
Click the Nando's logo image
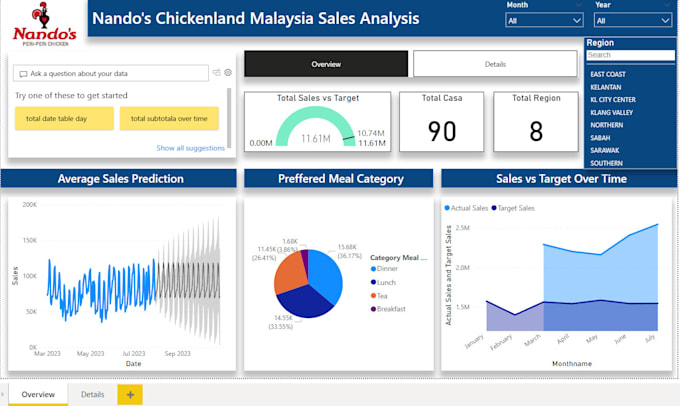point(44,25)
